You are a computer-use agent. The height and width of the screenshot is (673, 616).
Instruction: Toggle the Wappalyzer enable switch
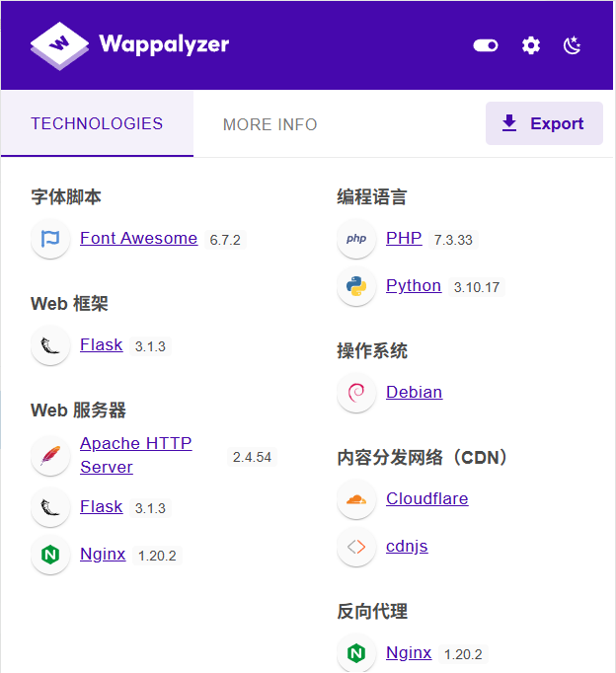coord(486,45)
